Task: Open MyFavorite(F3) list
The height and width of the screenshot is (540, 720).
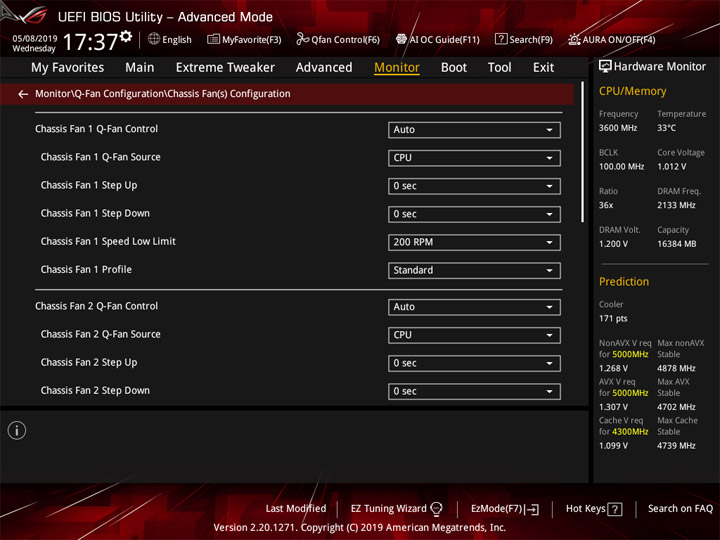Action: (x=244, y=39)
